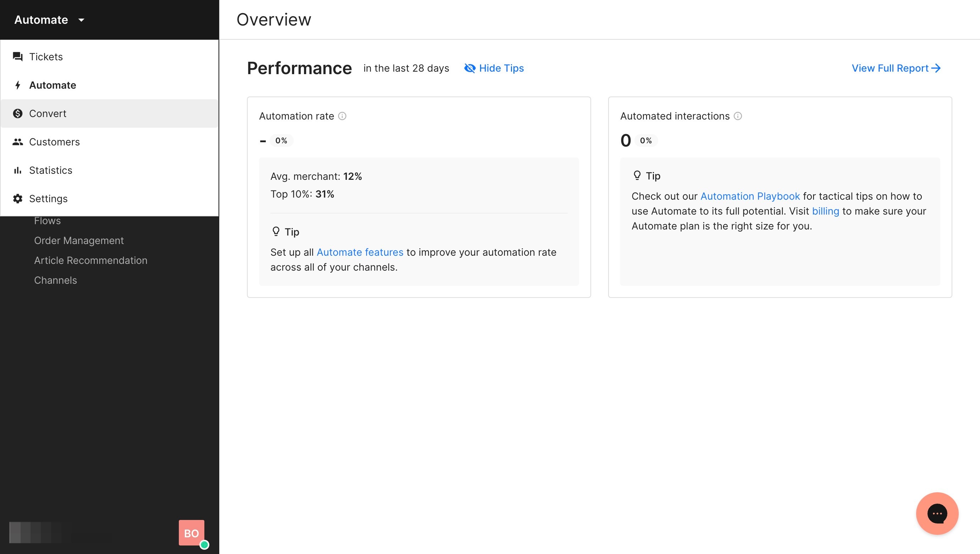980x554 pixels.
Task: Collapse the Automate dropdown arrow in header
Action: tap(81, 20)
